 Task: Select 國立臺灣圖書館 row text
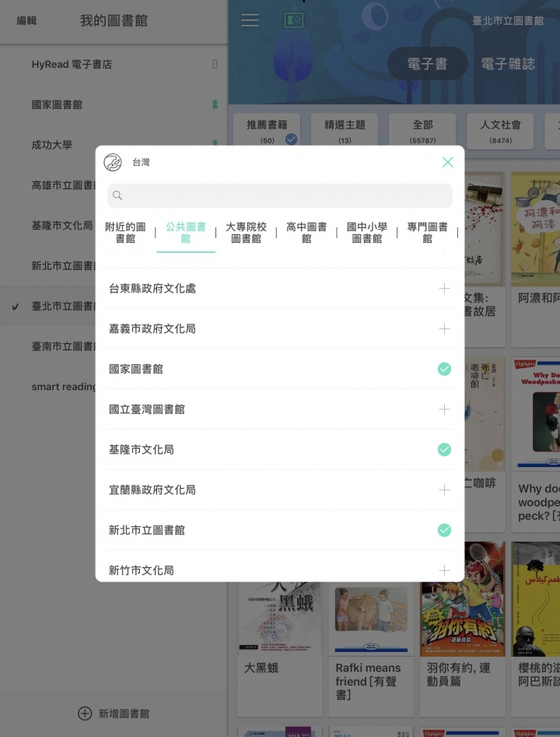pyautogui.click(x=146, y=409)
